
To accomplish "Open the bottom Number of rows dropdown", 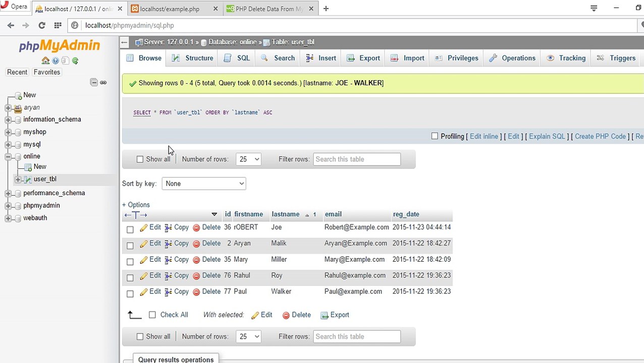I will [249, 337].
